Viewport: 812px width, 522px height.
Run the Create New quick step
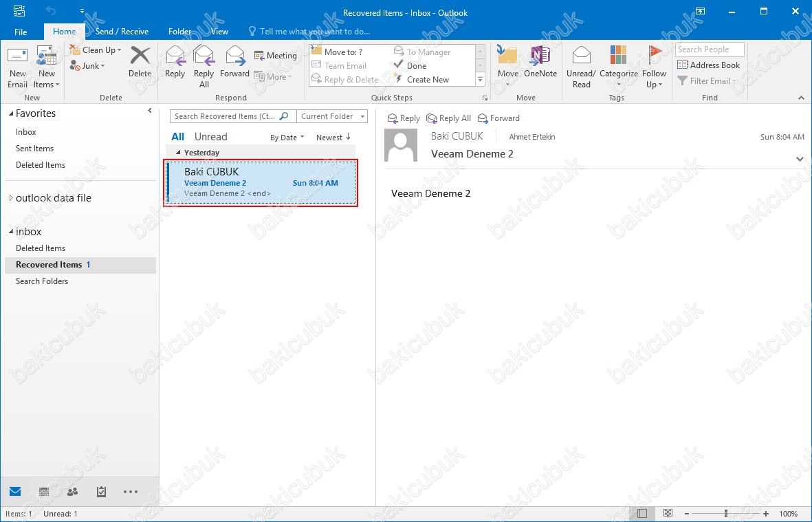tap(421, 80)
